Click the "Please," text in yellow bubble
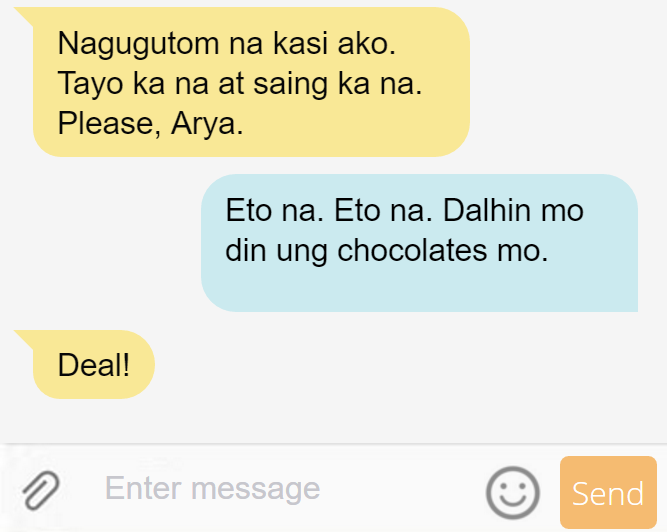The image size is (667, 532). click(109, 124)
